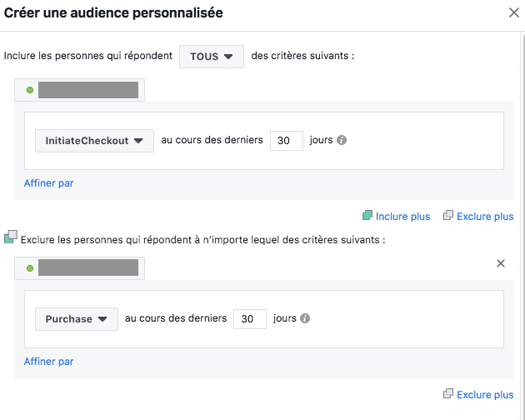
Task: Click the green Inclure plus icon
Action: pos(367,216)
